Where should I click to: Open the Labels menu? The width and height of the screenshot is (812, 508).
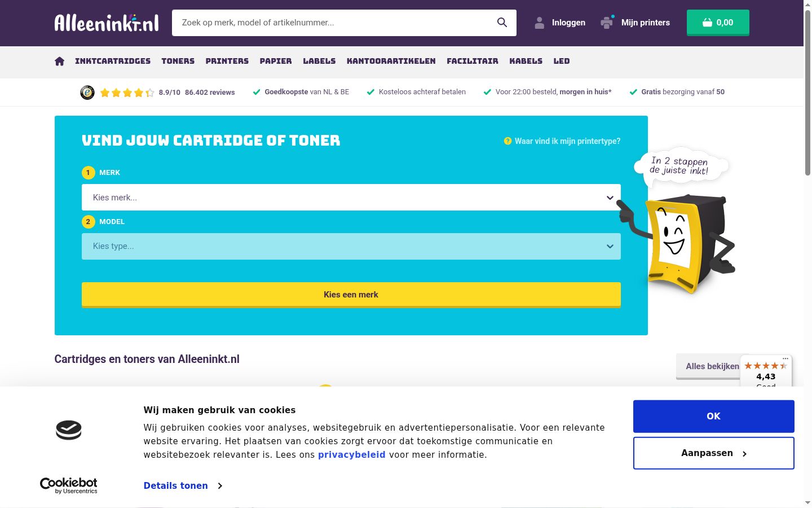coord(319,61)
